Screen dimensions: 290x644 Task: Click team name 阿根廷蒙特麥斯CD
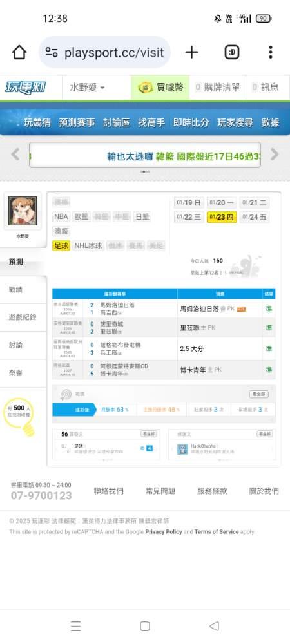click(124, 366)
